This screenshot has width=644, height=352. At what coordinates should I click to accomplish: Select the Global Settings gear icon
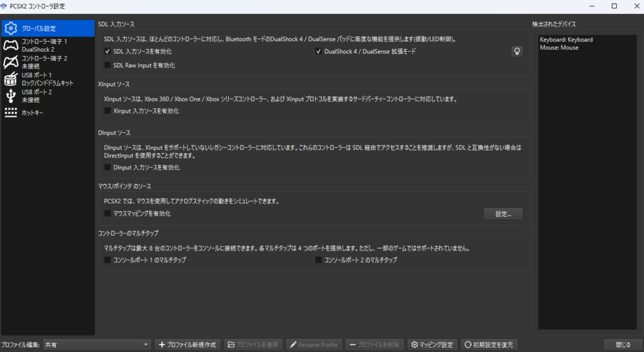(11, 28)
